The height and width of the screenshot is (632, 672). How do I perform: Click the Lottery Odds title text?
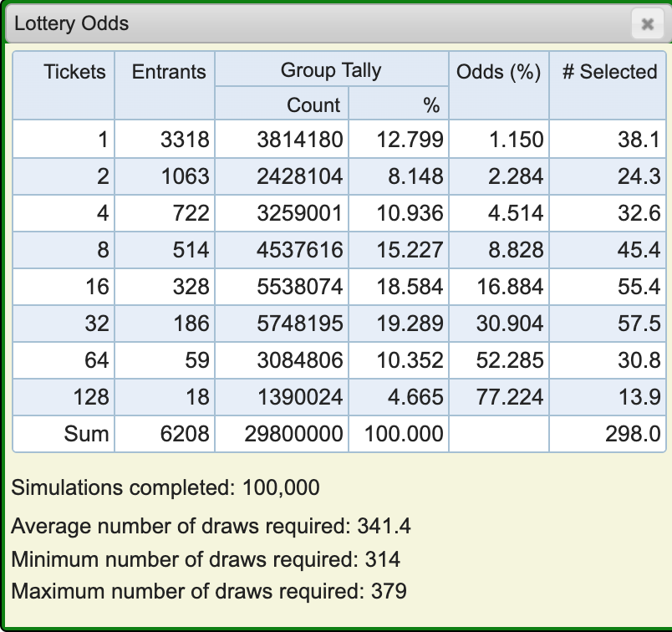pyautogui.click(x=72, y=23)
